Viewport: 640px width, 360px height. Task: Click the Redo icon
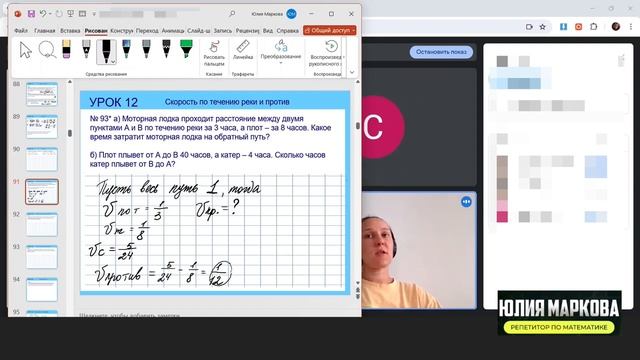pos(59,14)
